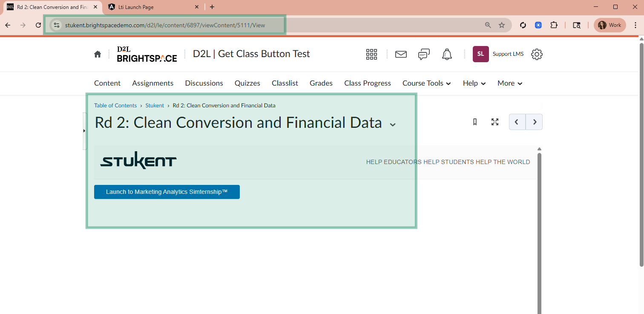Viewport: 644px width, 314px height.
Task: Close the Rd 2: Clean Conversion tab
Action: (x=95, y=7)
